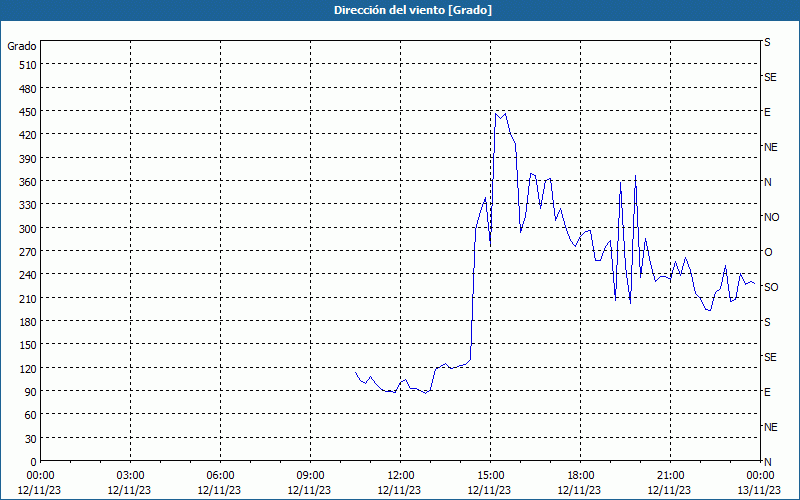The image size is (800, 500).
Task: Click the O compass direction label
Action: coord(768,252)
